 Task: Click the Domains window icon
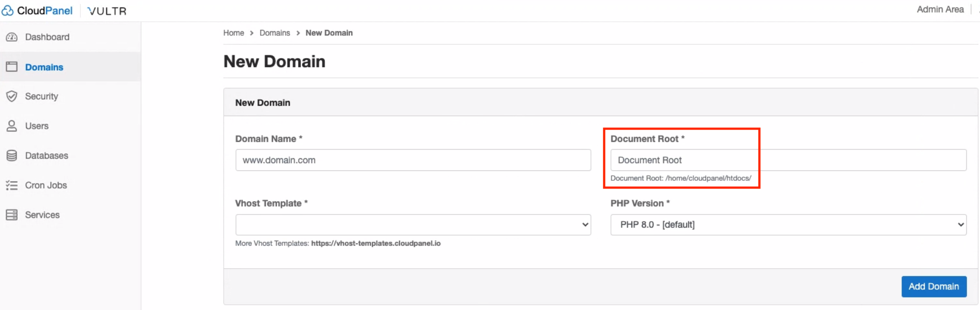(12, 67)
